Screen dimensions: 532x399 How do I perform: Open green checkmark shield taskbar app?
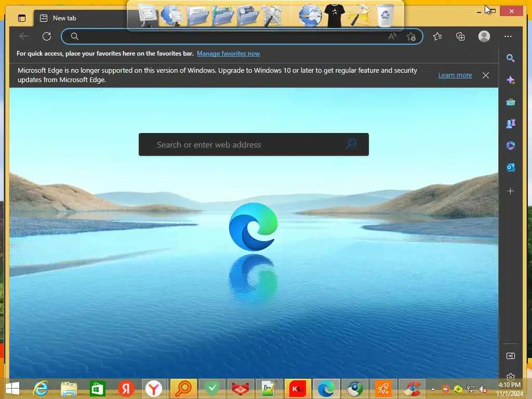(x=212, y=389)
